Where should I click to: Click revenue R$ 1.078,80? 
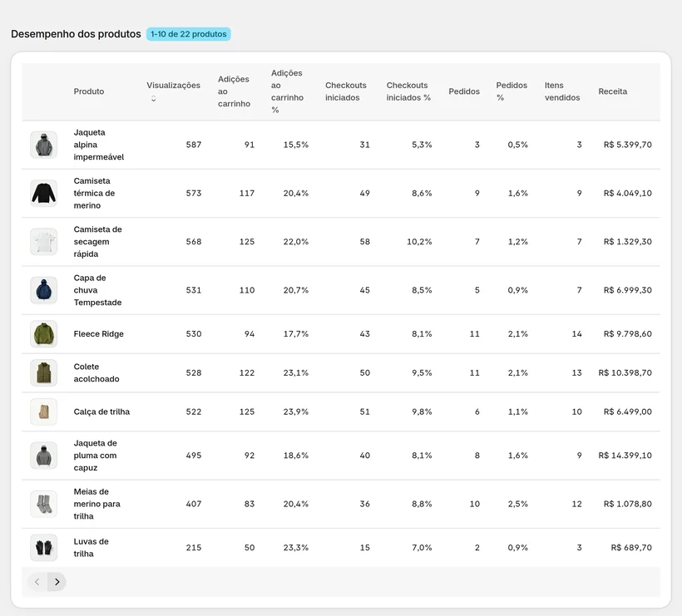(x=628, y=504)
